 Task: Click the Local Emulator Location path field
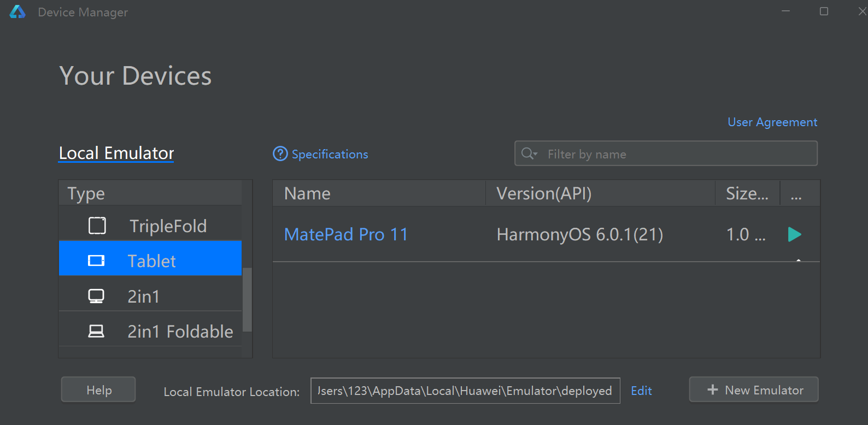pos(465,391)
